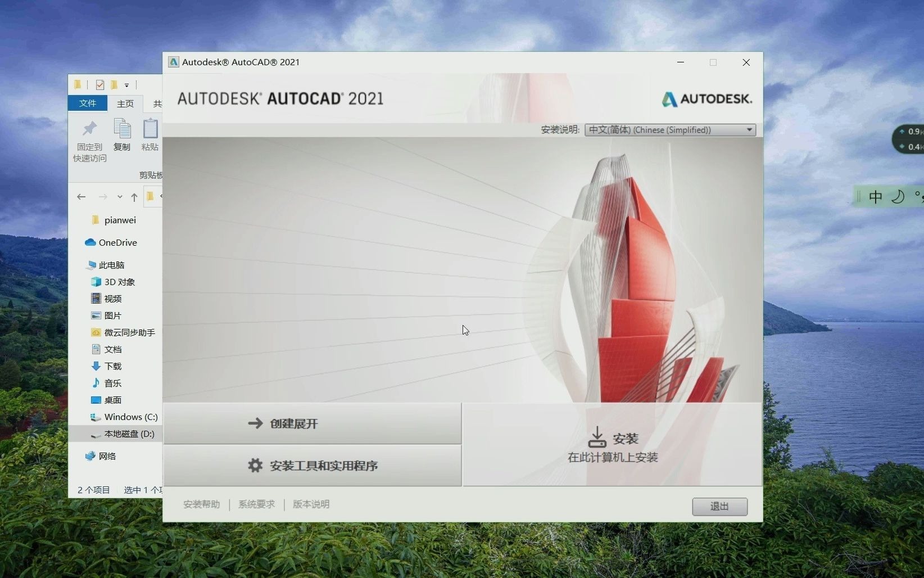924x578 pixels.
Task: Open the 版本说明 link
Action: pyautogui.click(x=311, y=504)
